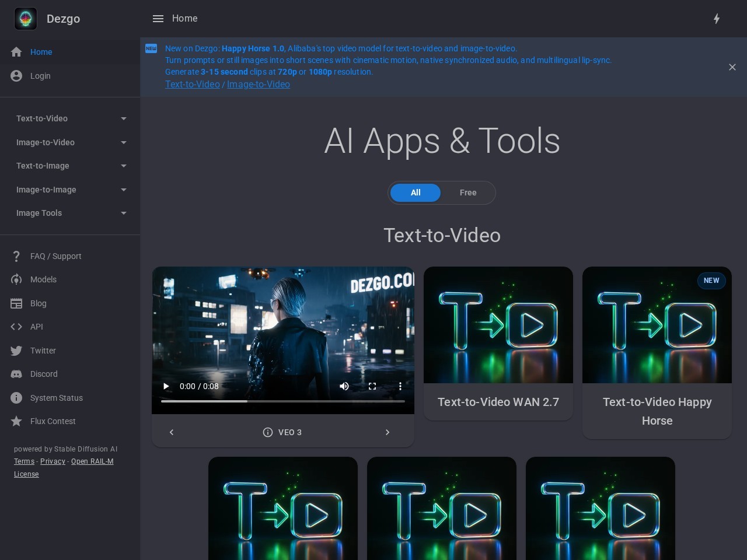
Task: Click the API code brackets icon
Action: point(16,327)
